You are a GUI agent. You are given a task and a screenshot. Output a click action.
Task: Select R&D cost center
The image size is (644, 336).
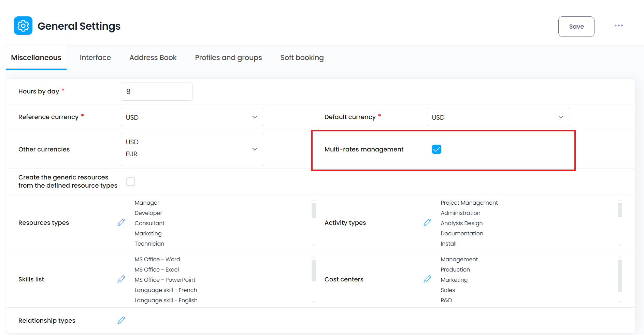coord(446,300)
